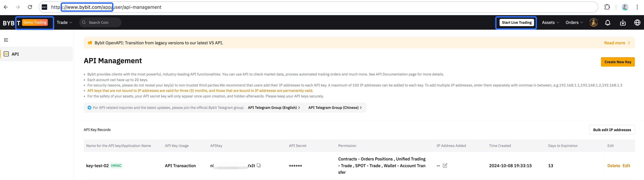Click the 2024-10-08 19:33:15 timestamp
This screenshot has height=180, width=644.
[510, 166]
